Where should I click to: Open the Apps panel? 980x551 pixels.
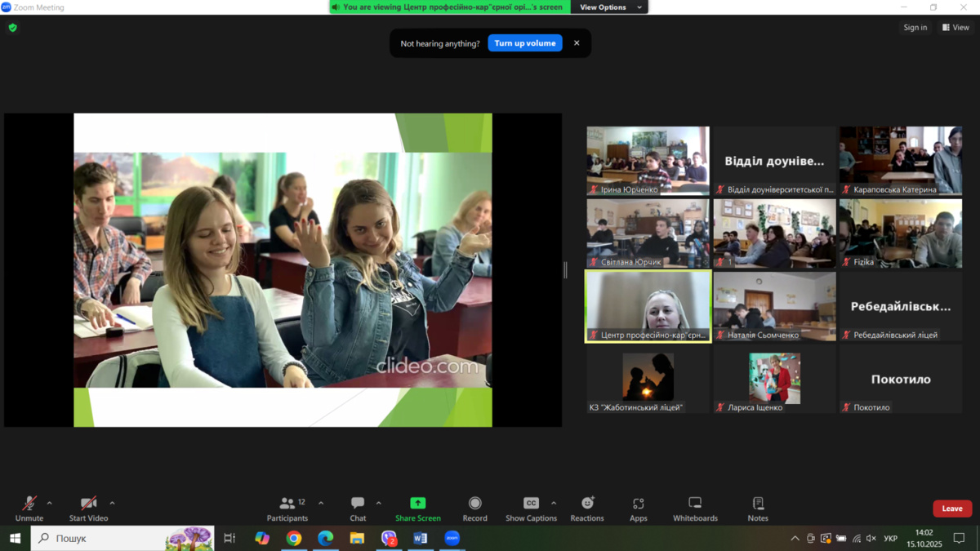point(638,508)
